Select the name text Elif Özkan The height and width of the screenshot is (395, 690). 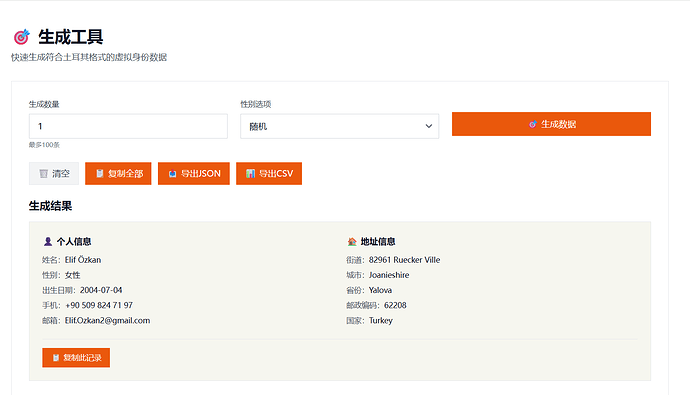coord(83,260)
